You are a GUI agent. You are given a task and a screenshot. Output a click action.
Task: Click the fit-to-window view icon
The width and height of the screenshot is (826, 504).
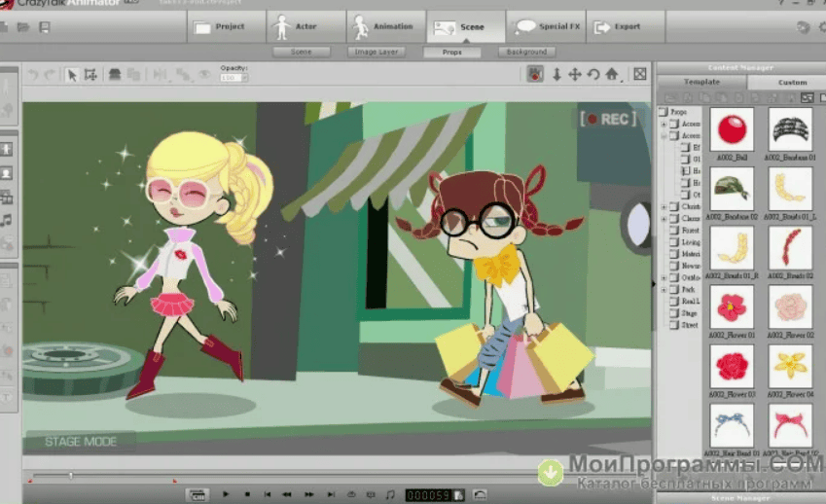[639, 74]
